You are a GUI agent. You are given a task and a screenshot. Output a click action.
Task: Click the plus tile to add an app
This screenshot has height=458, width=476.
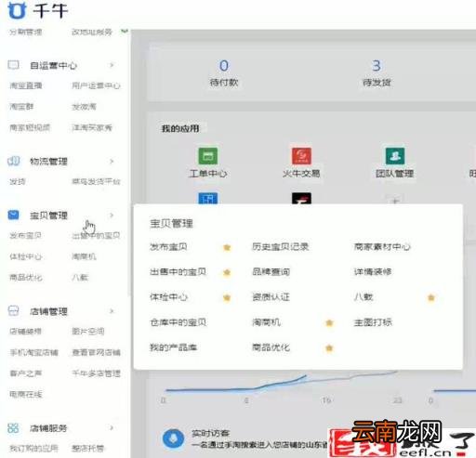(x=395, y=200)
